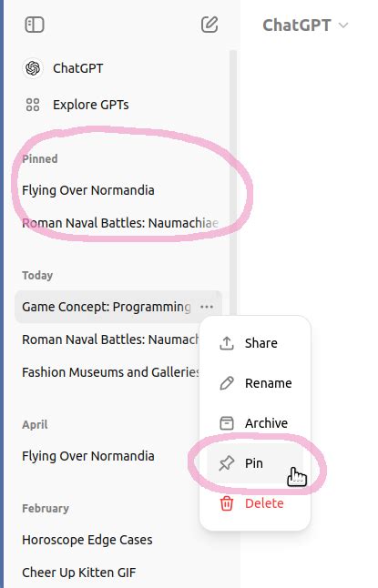Start a new chat using the compose icon
The width and height of the screenshot is (378, 588).
(209, 25)
